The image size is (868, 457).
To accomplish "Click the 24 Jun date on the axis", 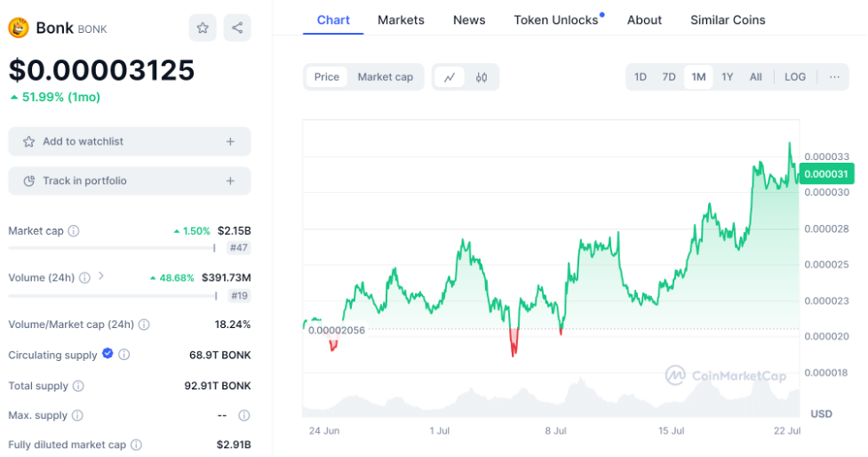I will coord(324,431).
